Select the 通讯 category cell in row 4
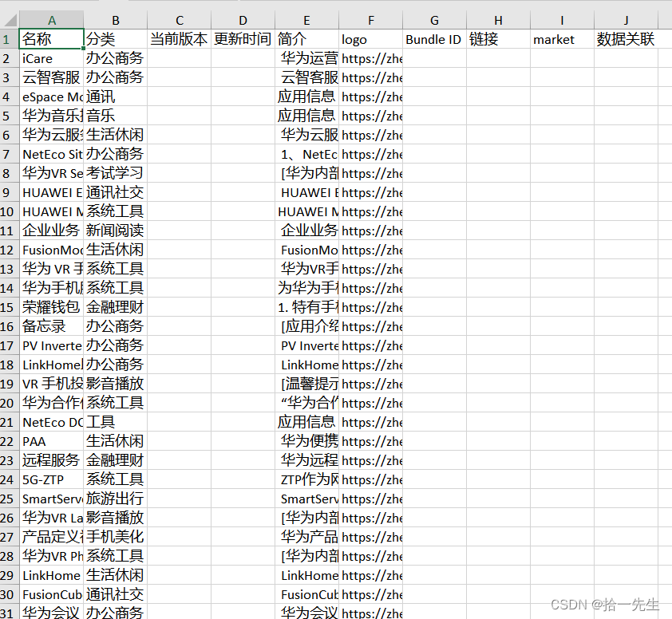 tap(115, 97)
